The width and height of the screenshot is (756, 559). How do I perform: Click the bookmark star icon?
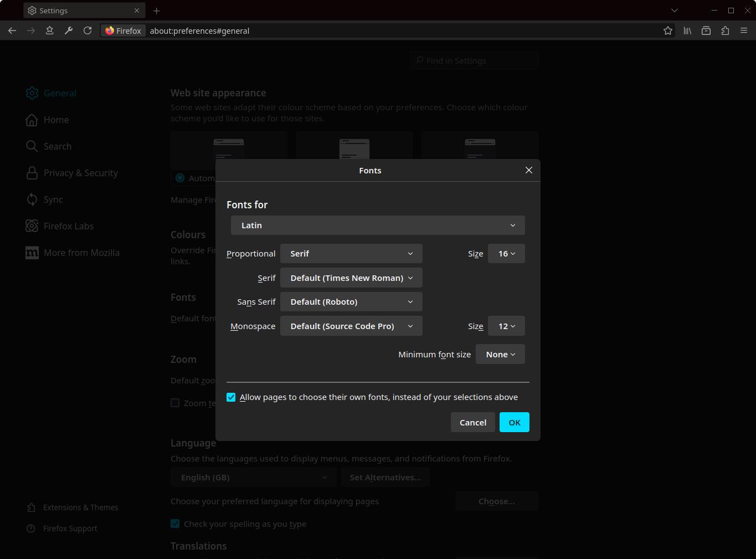668,31
